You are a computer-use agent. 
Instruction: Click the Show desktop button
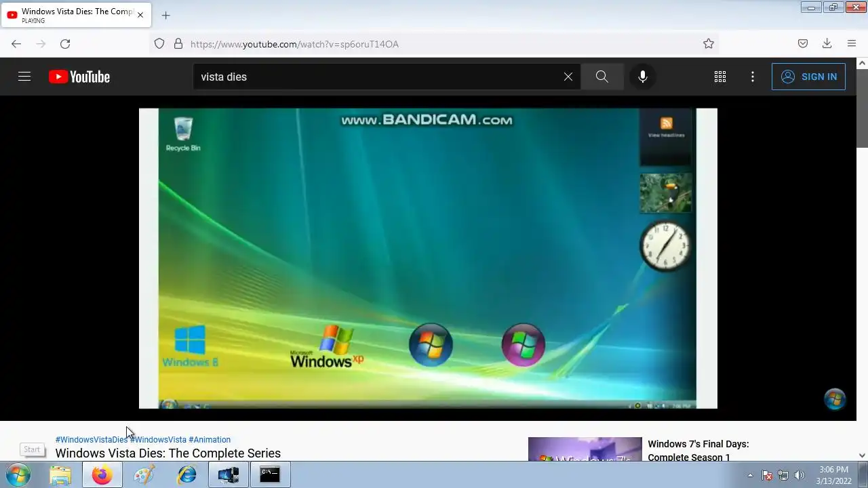point(863,475)
